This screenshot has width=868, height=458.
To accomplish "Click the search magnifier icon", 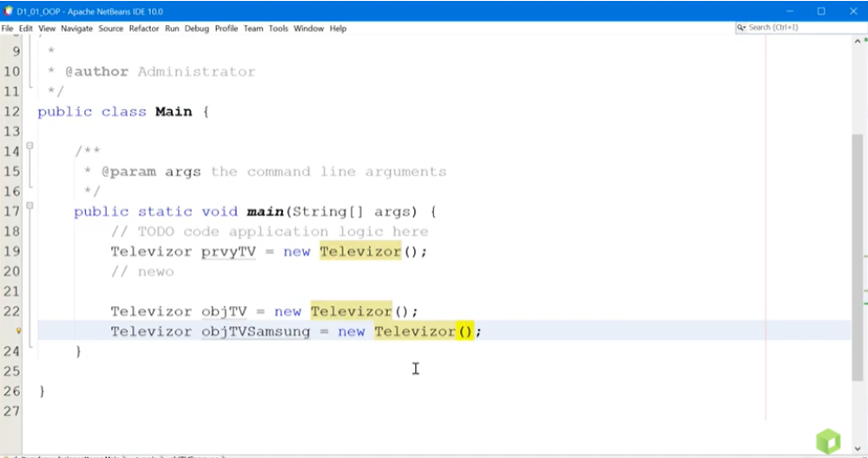I will [x=741, y=28].
